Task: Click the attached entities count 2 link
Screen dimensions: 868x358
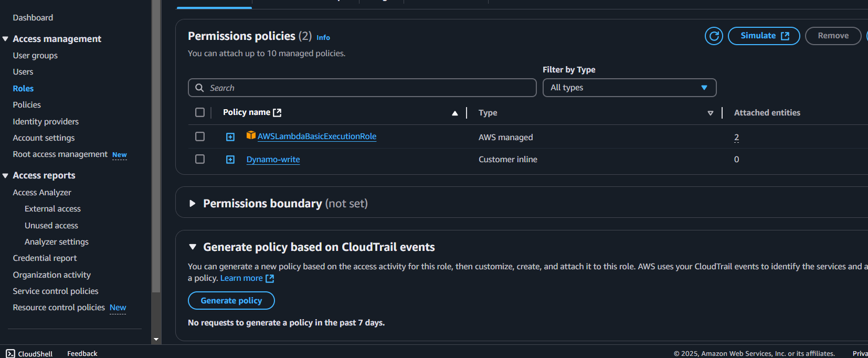Action: (736, 137)
